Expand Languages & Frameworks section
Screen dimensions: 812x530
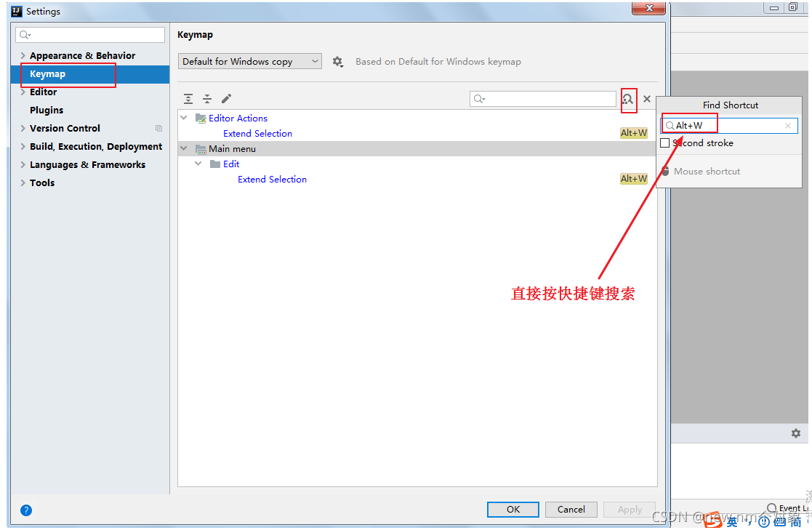23,165
